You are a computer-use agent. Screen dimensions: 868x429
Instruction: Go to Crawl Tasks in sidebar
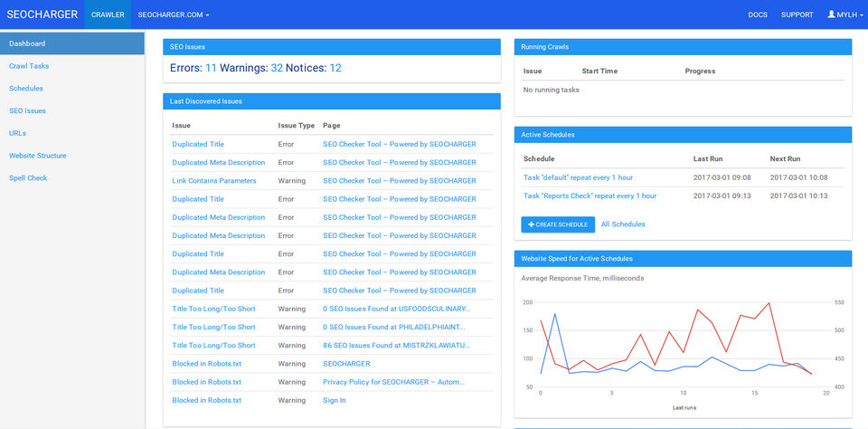[29, 66]
